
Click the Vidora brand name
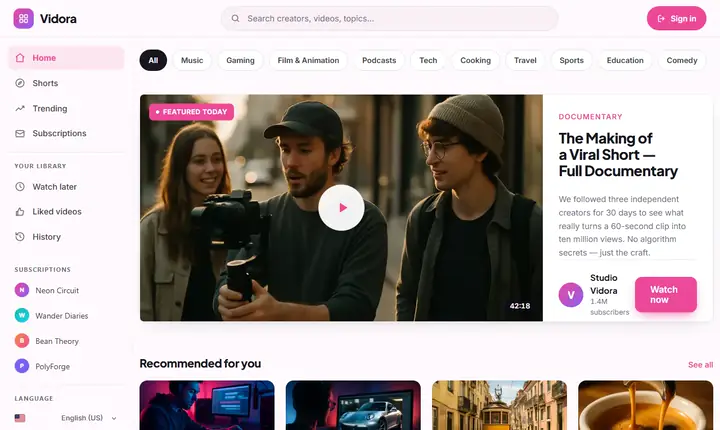click(x=58, y=18)
